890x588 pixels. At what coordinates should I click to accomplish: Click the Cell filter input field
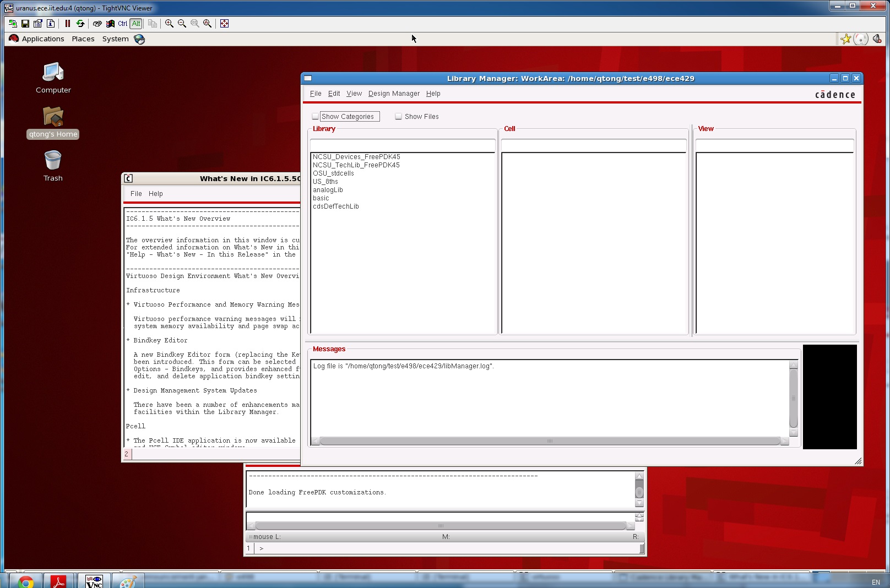click(594, 145)
